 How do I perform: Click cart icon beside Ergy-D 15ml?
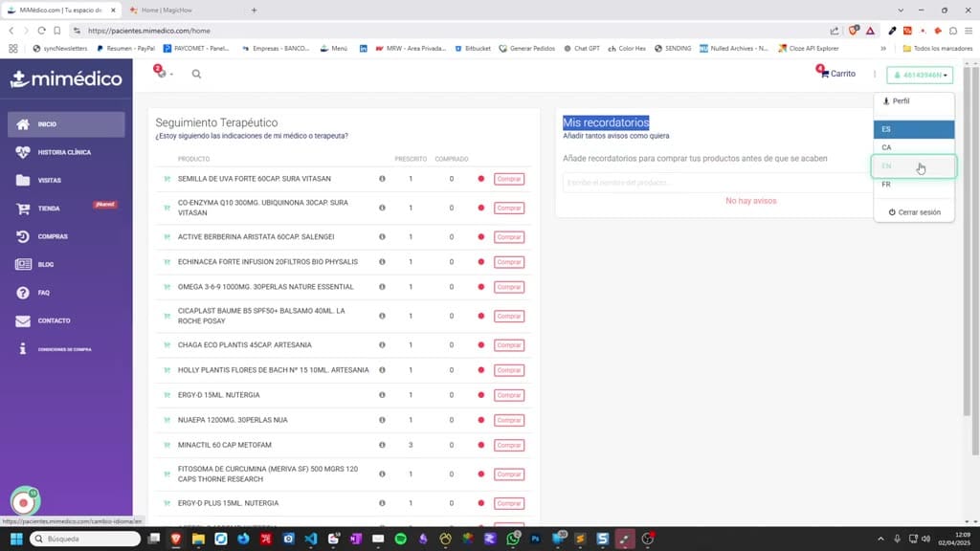167,395
